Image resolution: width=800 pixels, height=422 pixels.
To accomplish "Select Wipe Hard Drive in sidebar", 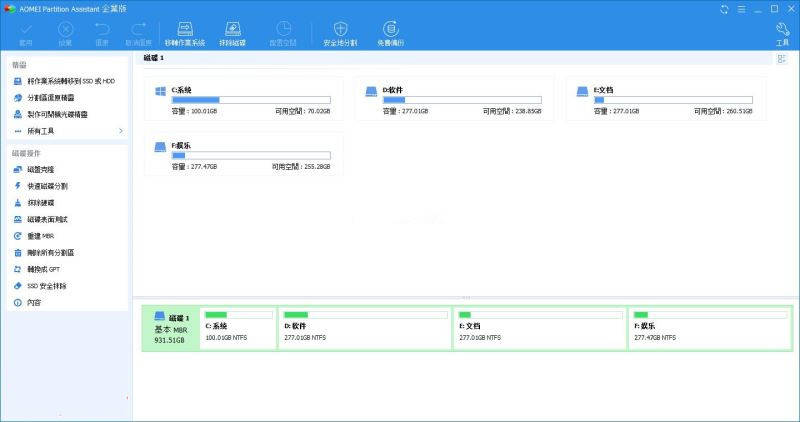I will [34, 203].
